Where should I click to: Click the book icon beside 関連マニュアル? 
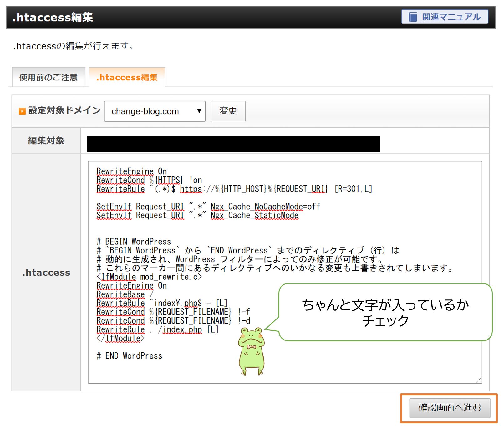click(x=413, y=17)
